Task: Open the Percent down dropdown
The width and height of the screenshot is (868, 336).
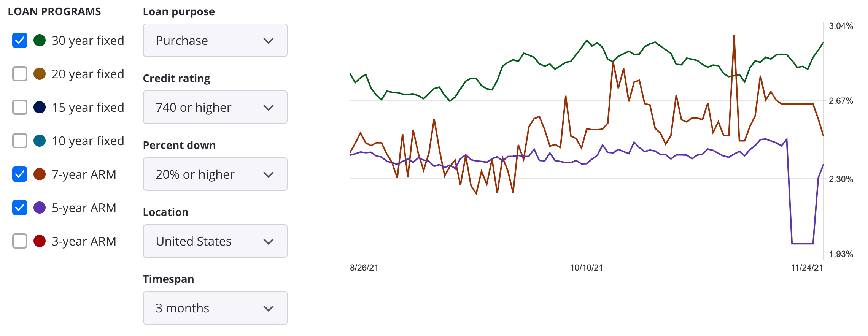Action: tap(215, 174)
